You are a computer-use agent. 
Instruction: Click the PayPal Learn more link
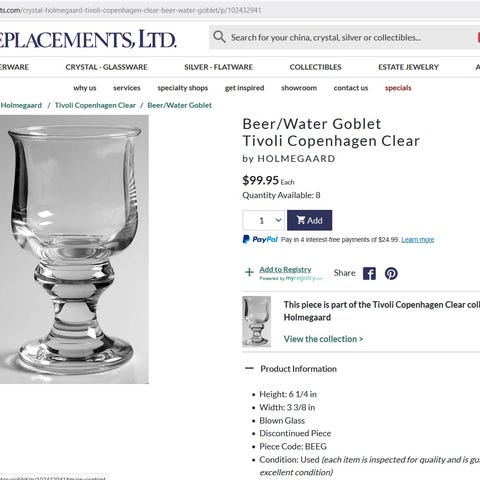tap(418, 240)
